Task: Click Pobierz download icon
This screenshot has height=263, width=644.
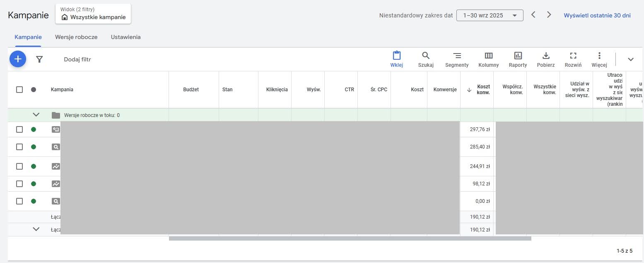Action: [546, 56]
